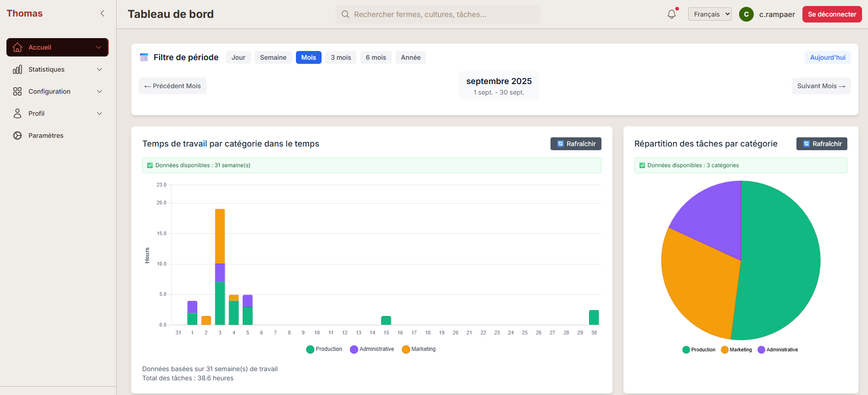The width and height of the screenshot is (868, 395).
Task: Focus the search field for fermes, cultures, tâches
Action: (438, 14)
